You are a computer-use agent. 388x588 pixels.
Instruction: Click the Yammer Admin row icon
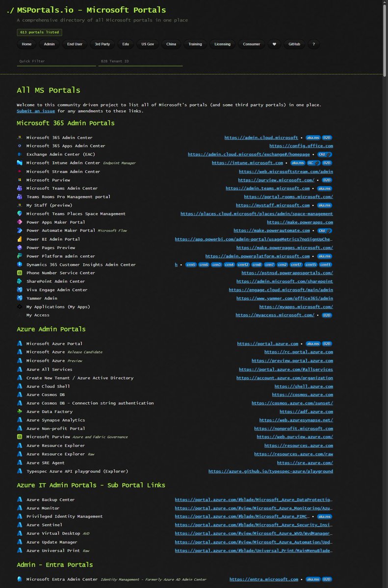click(20, 298)
